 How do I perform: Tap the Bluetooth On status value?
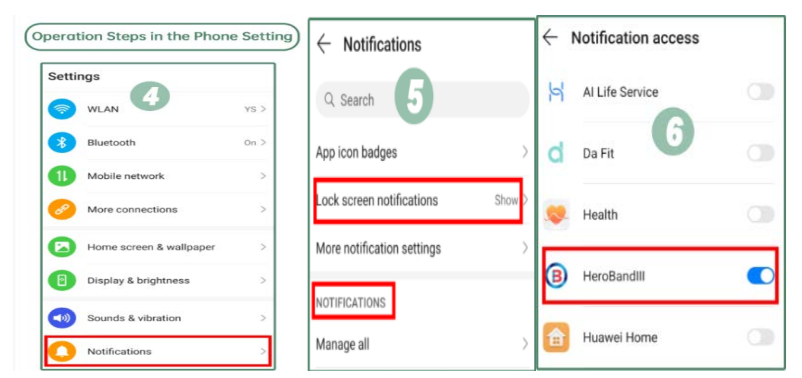250,143
